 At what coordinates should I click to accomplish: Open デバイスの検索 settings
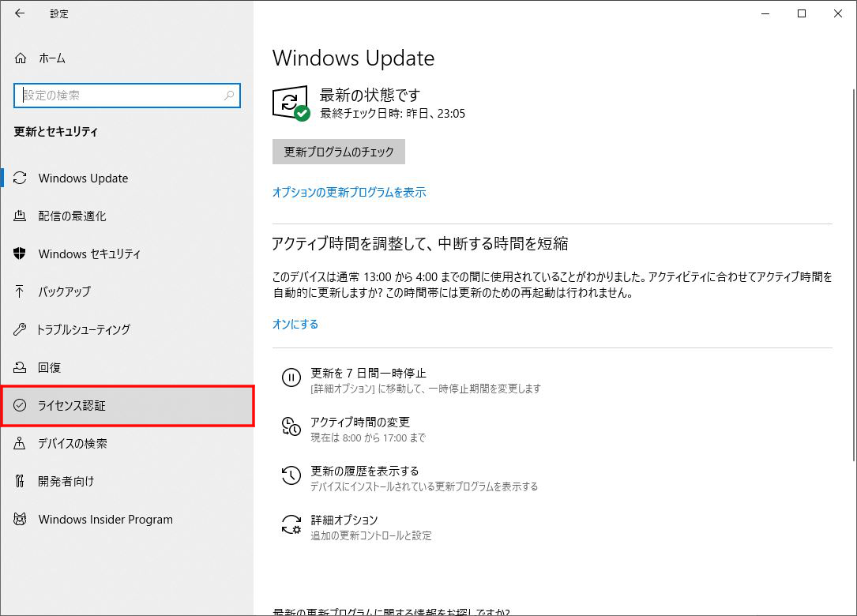pos(127,443)
